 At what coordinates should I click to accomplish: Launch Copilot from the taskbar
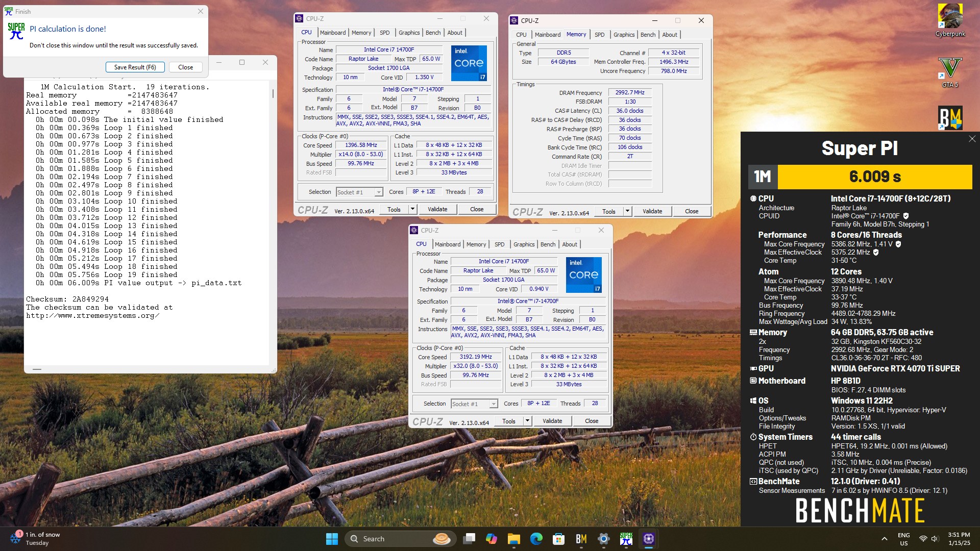click(491, 539)
